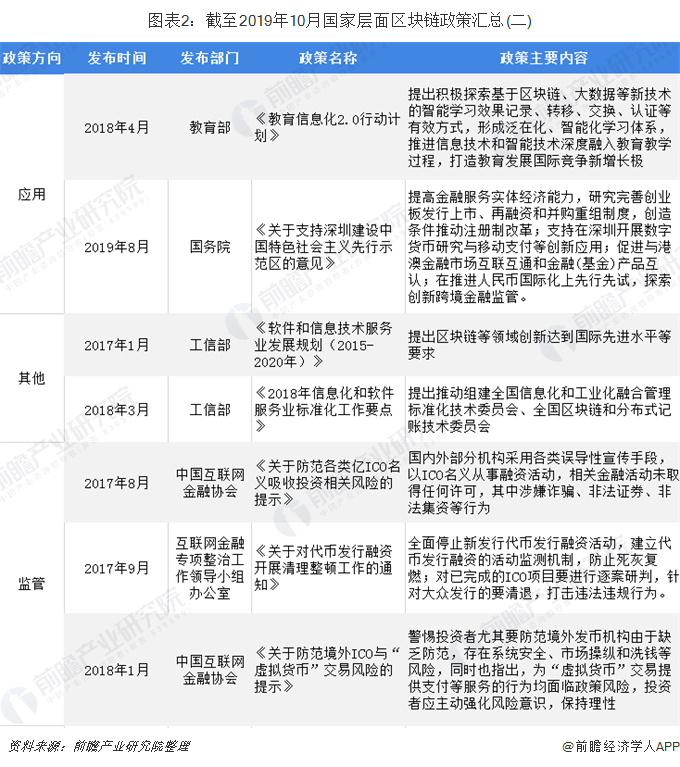This screenshot has height=767, width=680.
Task: Select the 政策方向 column header
Action: click(x=32, y=58)
